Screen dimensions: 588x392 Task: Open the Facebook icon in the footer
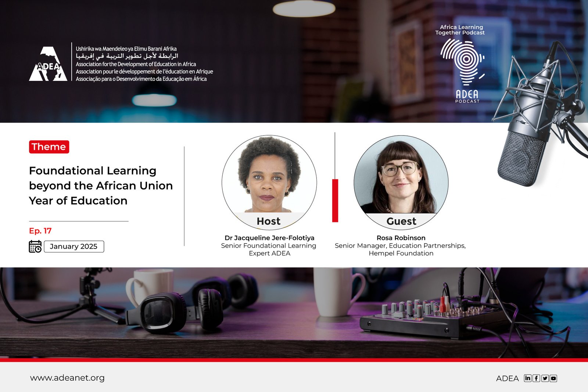tap(536, 378)
